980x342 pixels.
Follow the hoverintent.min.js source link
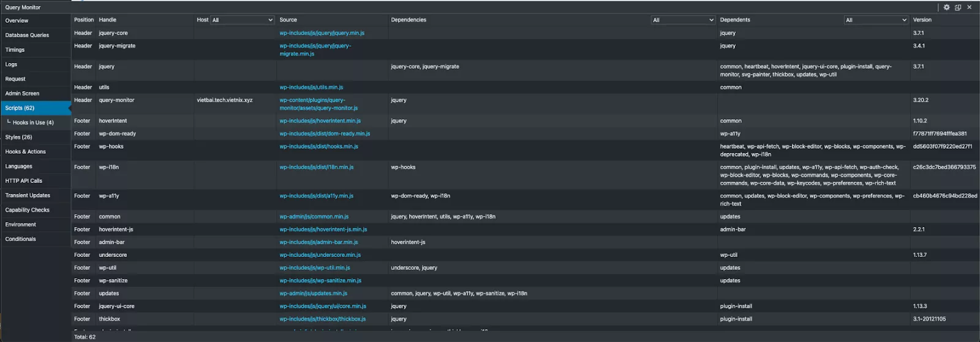pos(320,121)
